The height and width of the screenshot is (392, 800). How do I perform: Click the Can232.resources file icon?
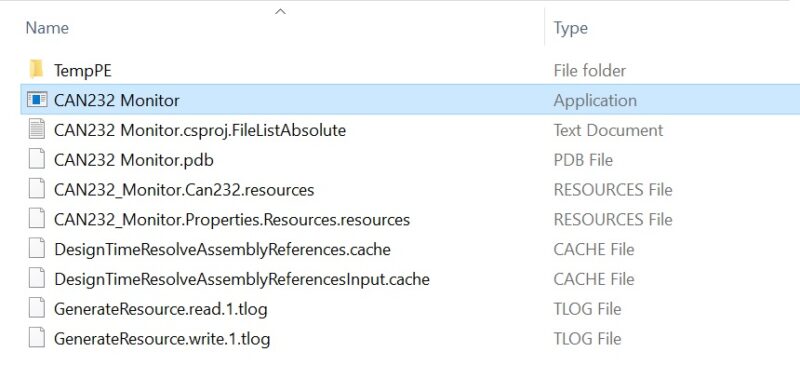point(37,189)
